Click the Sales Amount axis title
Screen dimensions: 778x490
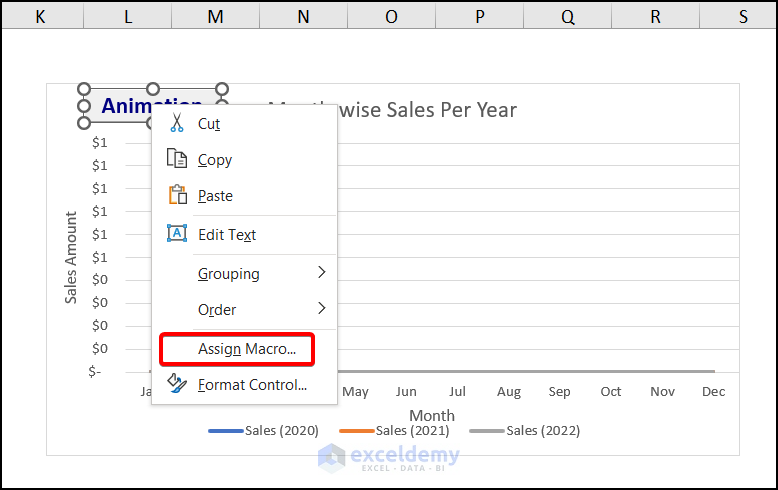tap(71, 257)
